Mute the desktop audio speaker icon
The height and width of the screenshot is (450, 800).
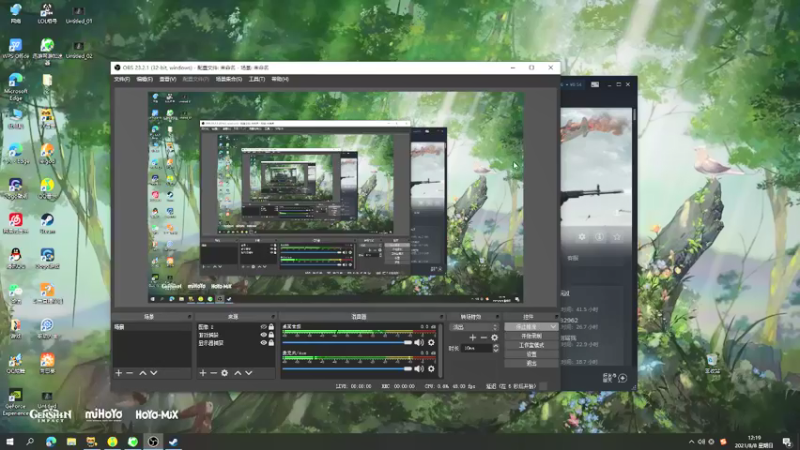419,342
